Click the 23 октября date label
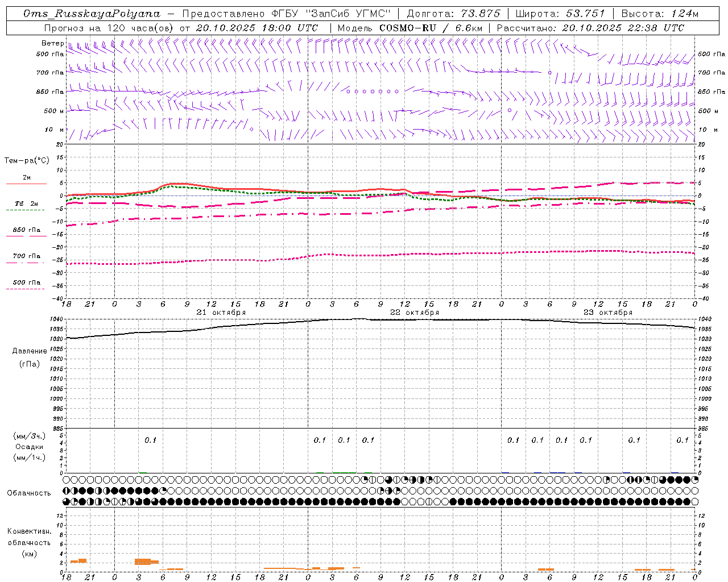This screenshot has height=582, width=728. click(x=608, y=313)
